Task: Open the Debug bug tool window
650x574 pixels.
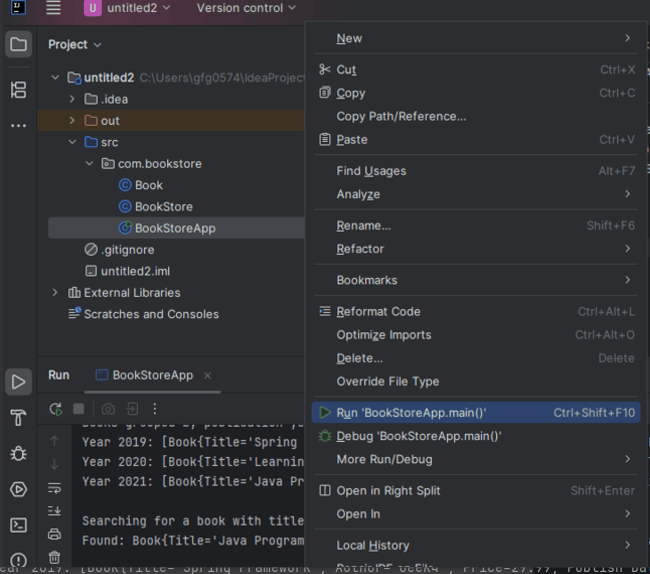Action: coord(18,453)
